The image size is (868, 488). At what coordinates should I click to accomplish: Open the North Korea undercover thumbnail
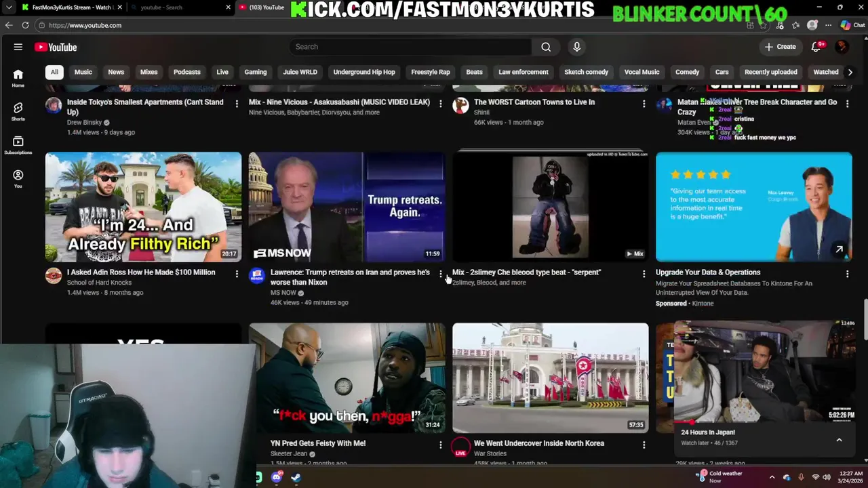pos(550,378)
